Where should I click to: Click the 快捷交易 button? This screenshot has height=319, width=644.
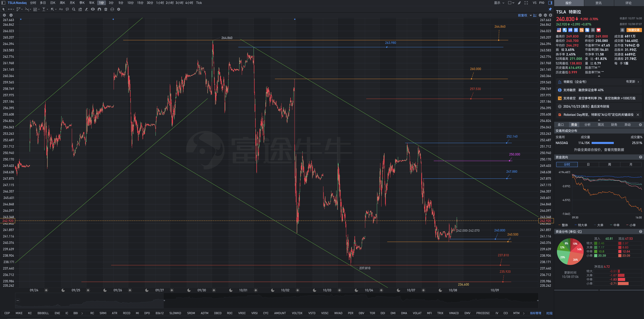[634, 30]
